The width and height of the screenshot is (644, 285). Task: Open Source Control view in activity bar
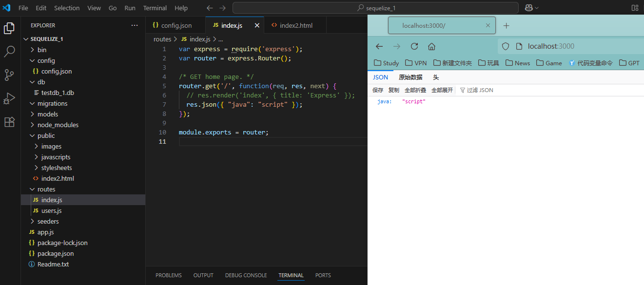(9, 75)
